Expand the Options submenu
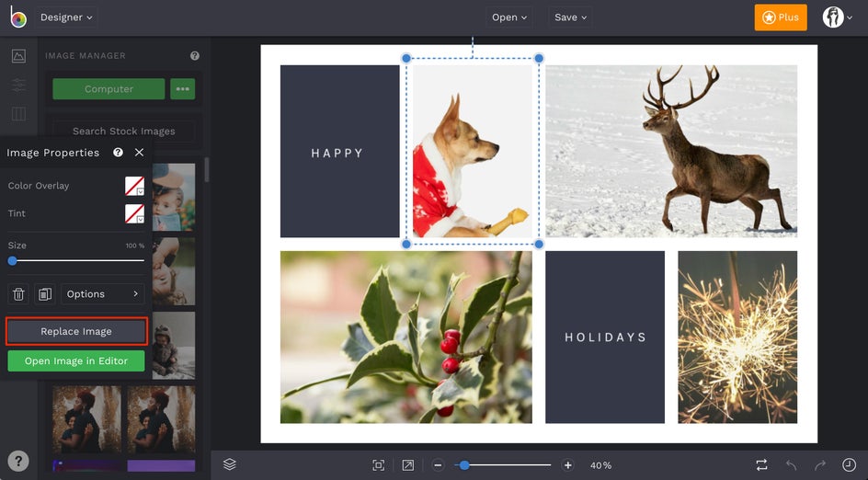 click(x=102, y=294)
